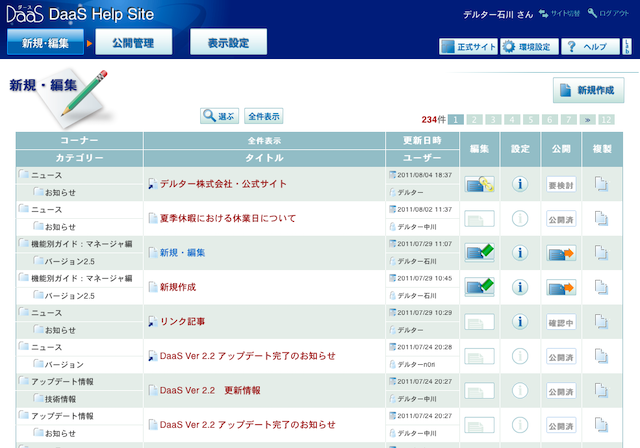The width and height of the screenshot is (640, 448).
Task: Switch to 公開管理 tab
Action: click(134, 43)
